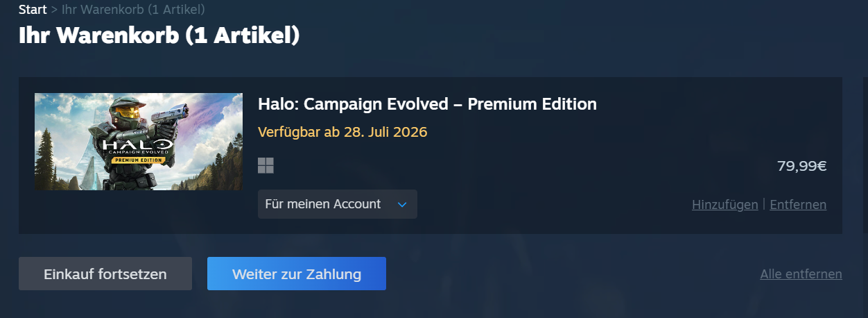Click the blue chevron on account dropdown
Image resolution: width=868 pixels, height=318 pixels.
401,205
